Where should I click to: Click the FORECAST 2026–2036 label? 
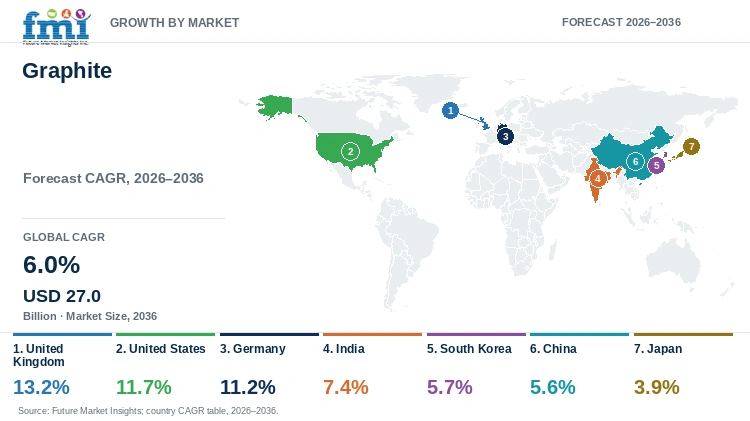tap(621, 22)
